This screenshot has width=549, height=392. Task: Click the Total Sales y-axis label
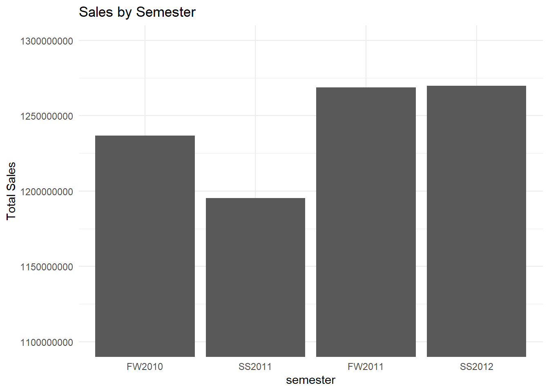pos(11,191)
